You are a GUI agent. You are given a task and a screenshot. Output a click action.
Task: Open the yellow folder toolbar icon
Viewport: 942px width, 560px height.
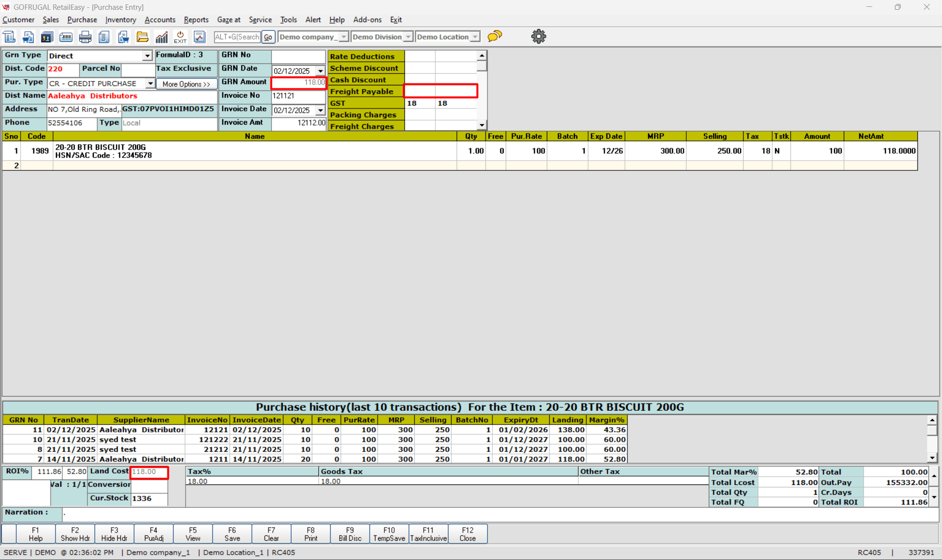[142, 37]
